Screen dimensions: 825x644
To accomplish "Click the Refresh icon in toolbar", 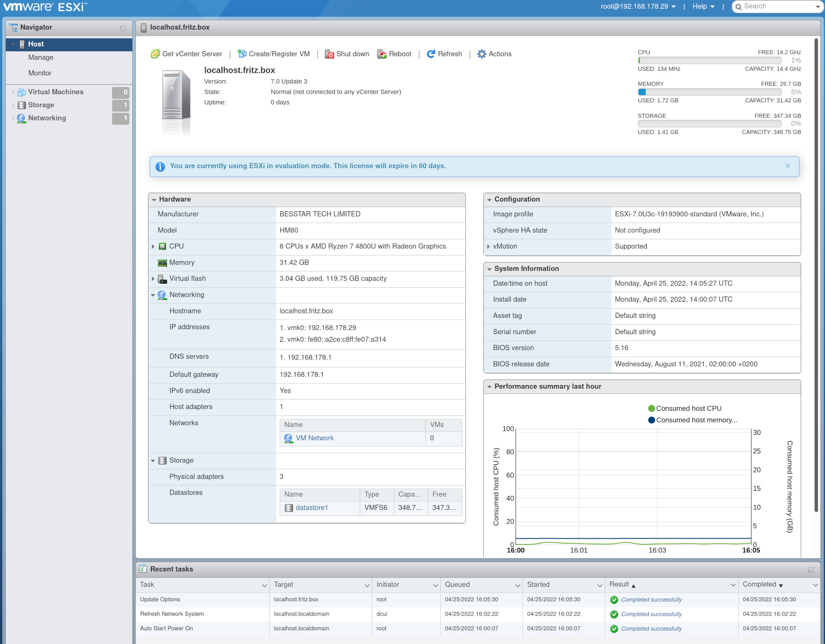I will [x=431, y=54].
